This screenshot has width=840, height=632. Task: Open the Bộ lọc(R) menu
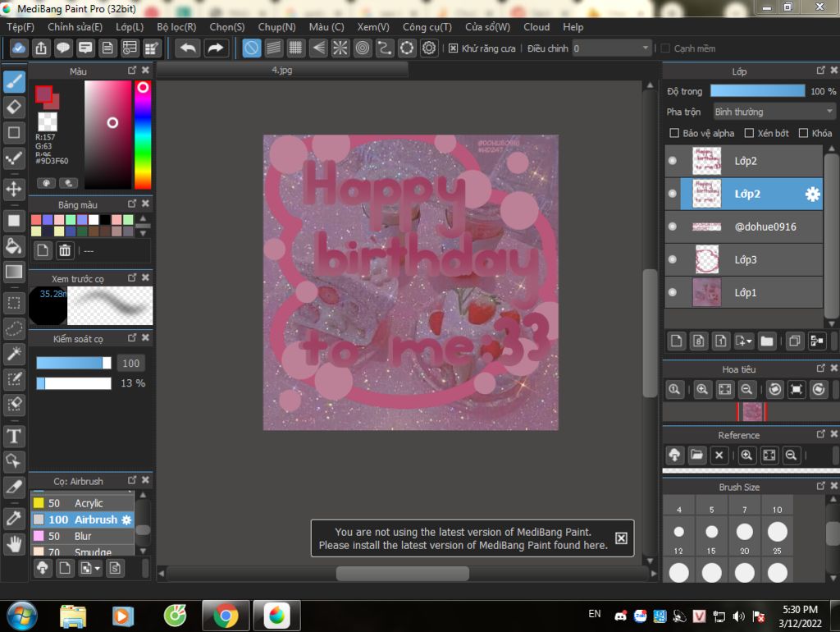[176, 27]
